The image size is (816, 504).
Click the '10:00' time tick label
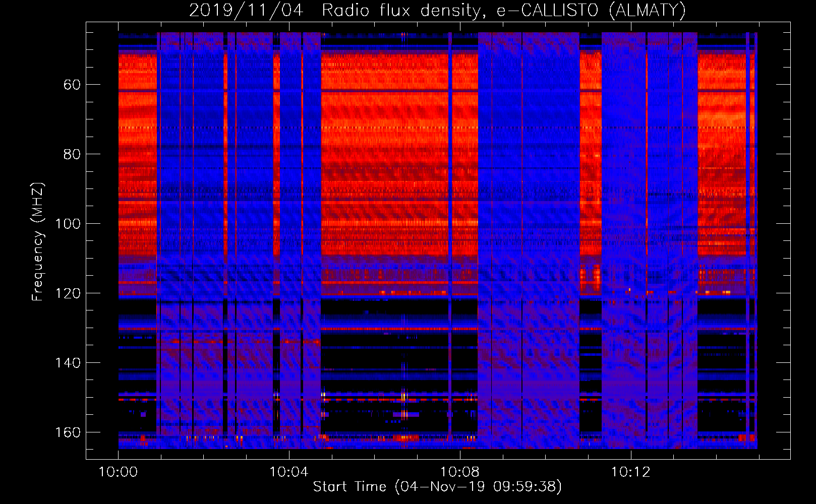click(118, 472)
